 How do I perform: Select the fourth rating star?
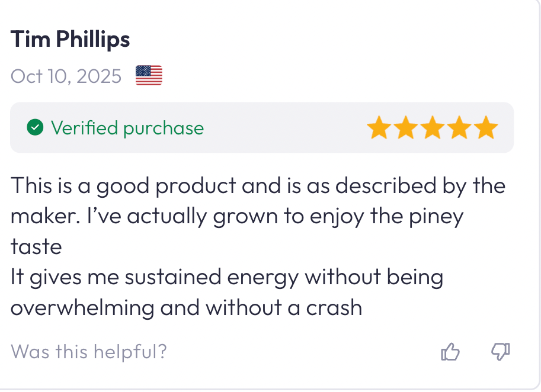coord(460,128)
